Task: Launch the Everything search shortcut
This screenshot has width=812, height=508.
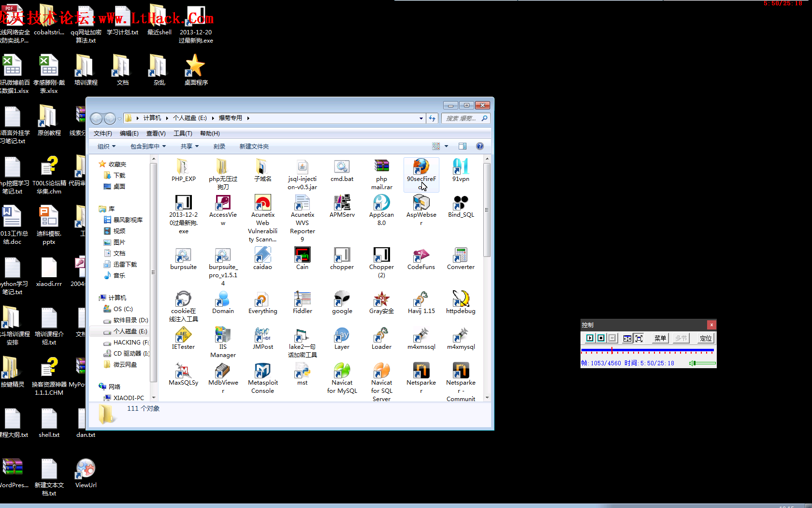Action: click(x=262, y=303)
